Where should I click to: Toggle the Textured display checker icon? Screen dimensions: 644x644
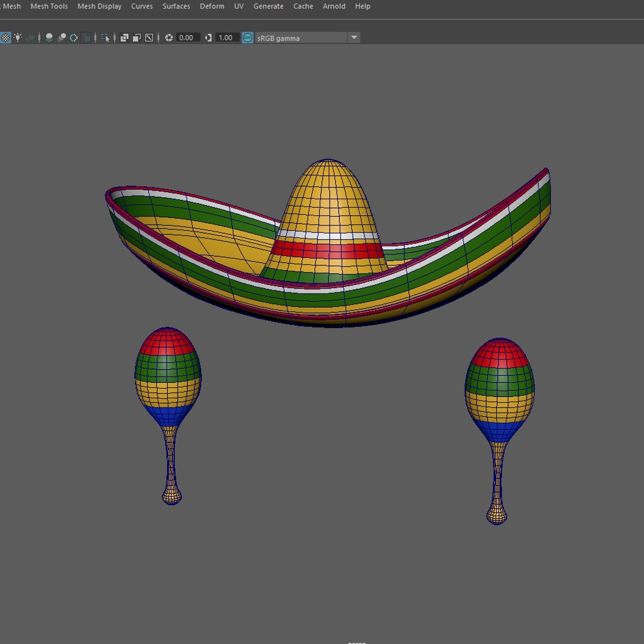click(x=5, y=38)
